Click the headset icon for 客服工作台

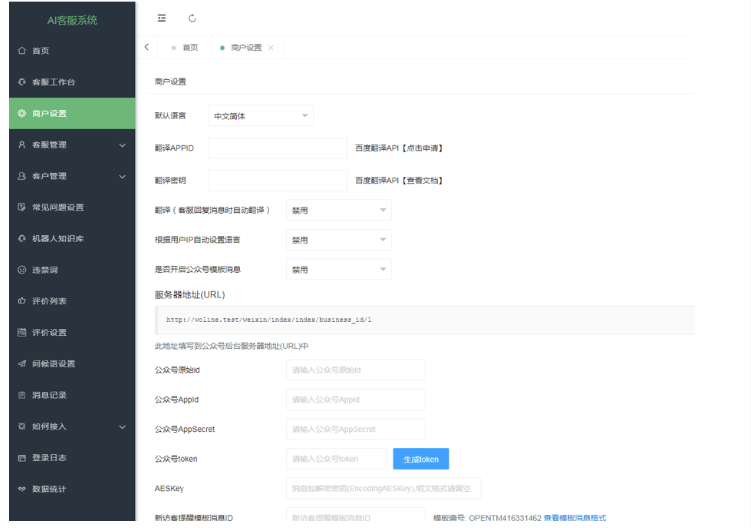coord(22,82)
